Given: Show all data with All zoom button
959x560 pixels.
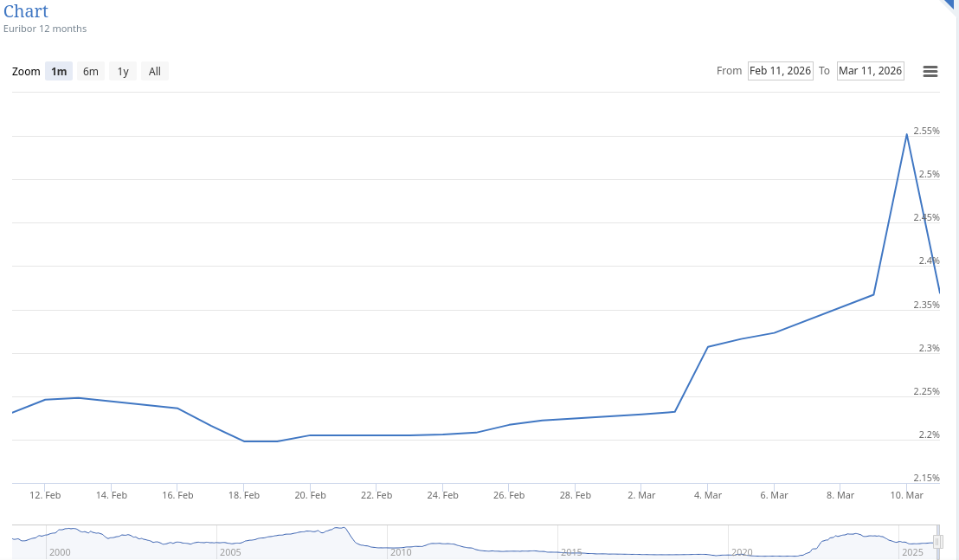Looking at the screenshot, I should (155, 72).
